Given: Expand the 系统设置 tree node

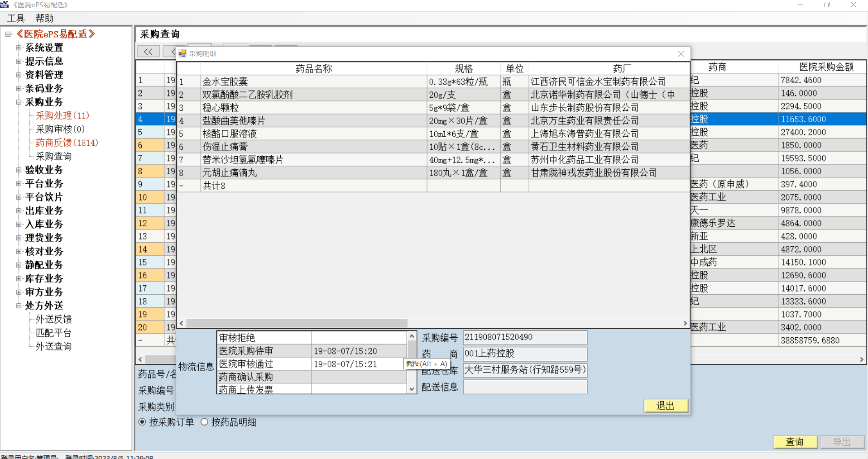Looking at the screenshot, I should point(19,48).
